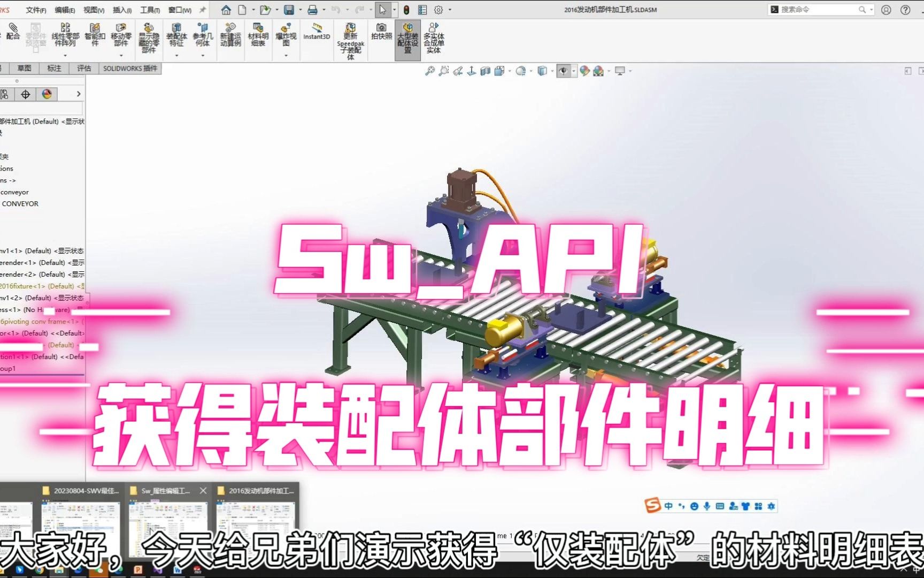Click Edit Appearance color ball in view toolbar
Image resolution: width=924 pixels, height=578 pixels.
(584, 71)
